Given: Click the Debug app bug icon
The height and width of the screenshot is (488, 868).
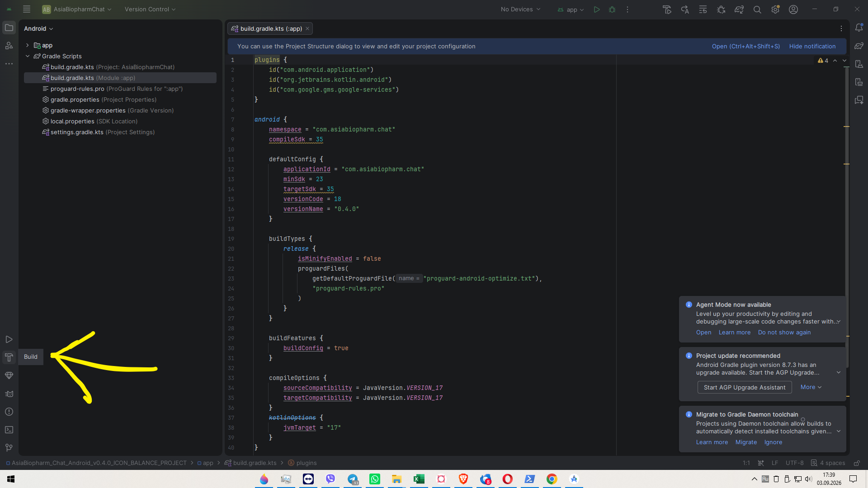Looking at the screenshot, I should pyautogui.click(x=612, y=9).
